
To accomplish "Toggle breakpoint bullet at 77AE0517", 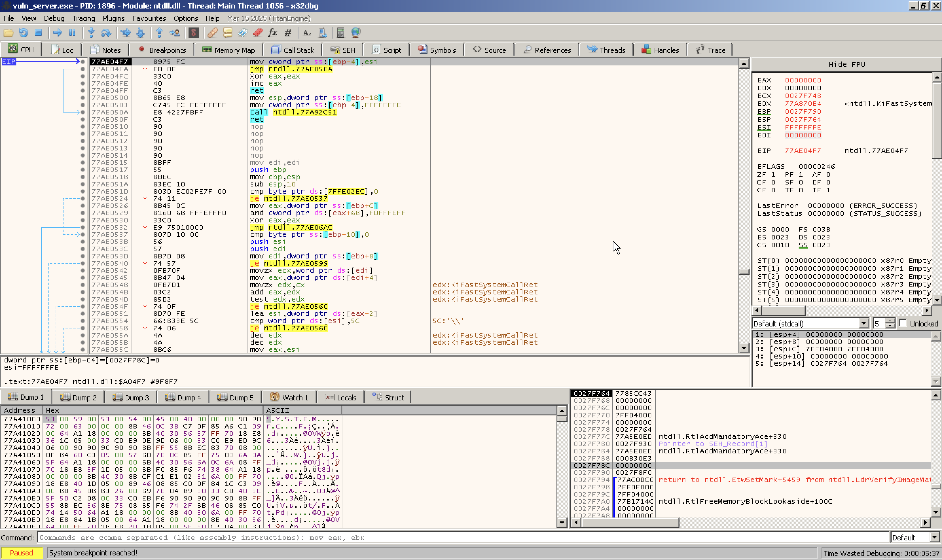I will (83, 170).
